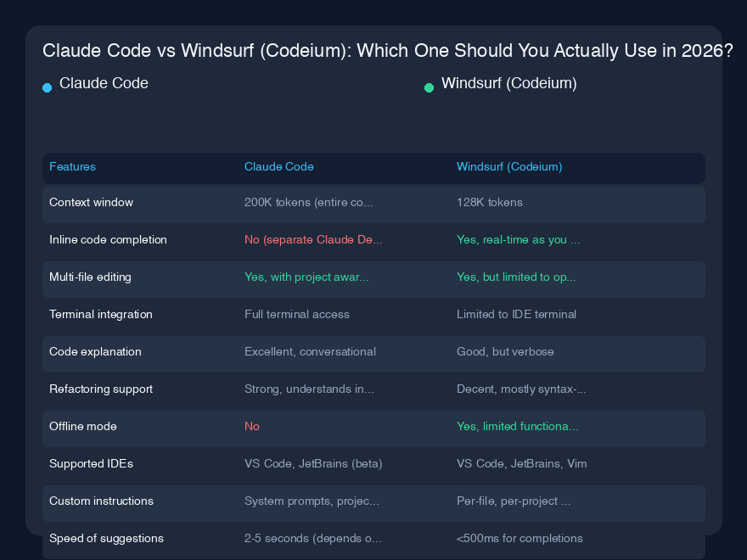747x560 pixels.
Task: Select the Custom instructions row label
Action: 102,501
